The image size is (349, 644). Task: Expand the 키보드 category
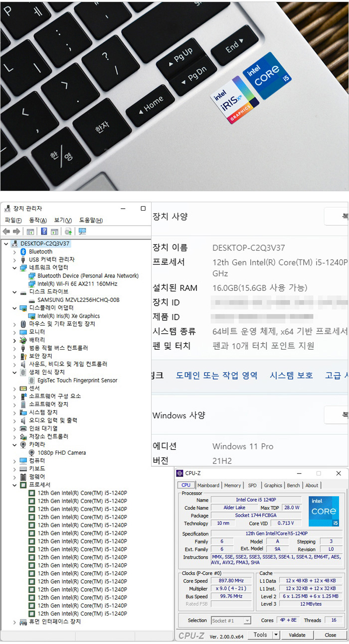point(14,469)
